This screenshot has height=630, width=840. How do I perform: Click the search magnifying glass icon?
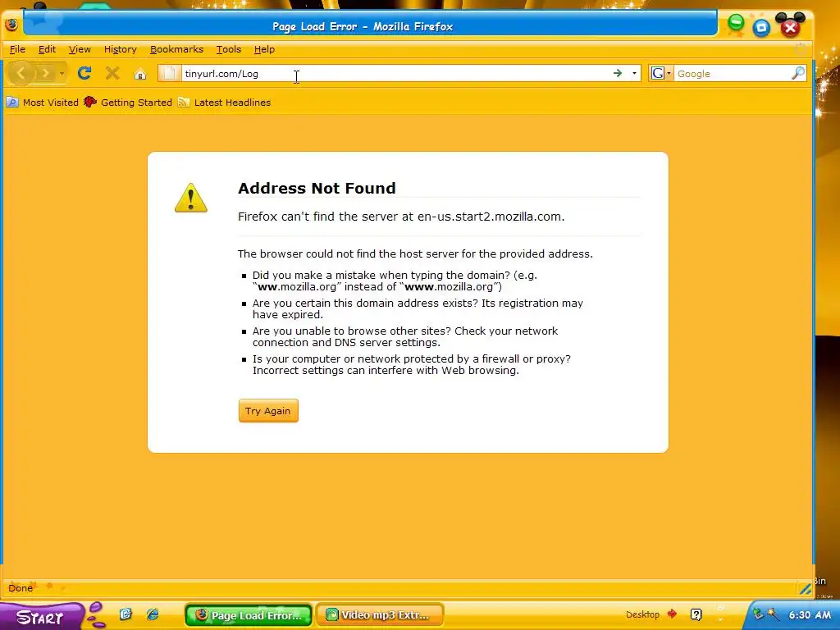coord(798,73)
